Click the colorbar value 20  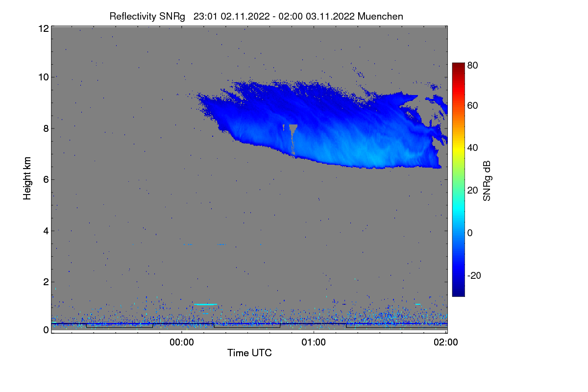473,190
